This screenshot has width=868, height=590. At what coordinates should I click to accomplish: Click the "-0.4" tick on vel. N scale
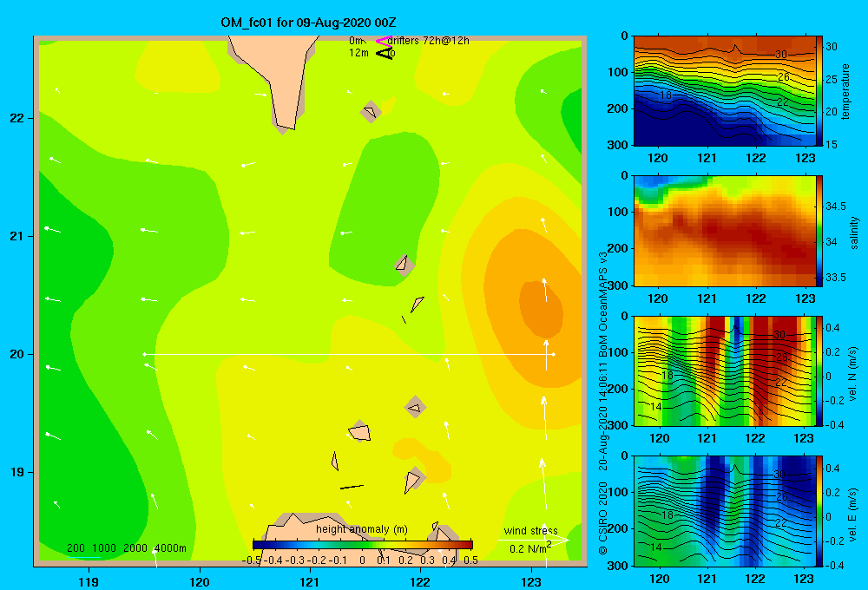(x=835, y=425)
